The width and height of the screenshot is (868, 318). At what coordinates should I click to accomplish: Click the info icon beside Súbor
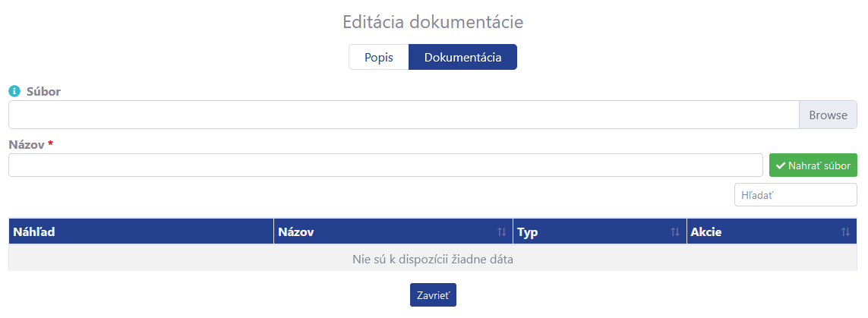(x=14, y=91)
